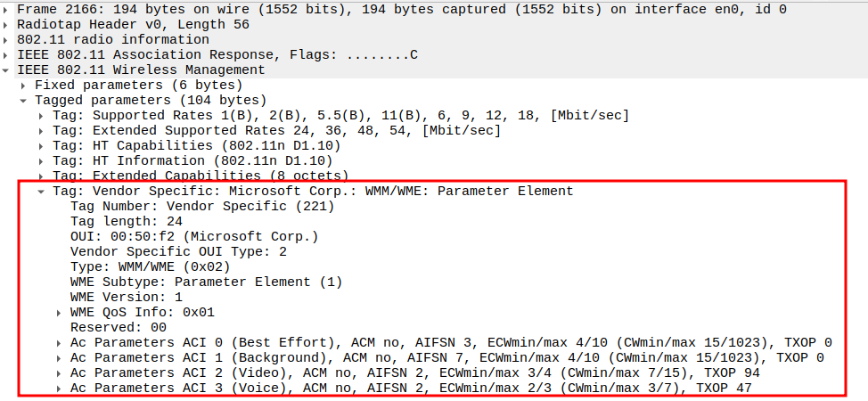
Task: Expand 802.11 radio information section
Action: [8, 40]
